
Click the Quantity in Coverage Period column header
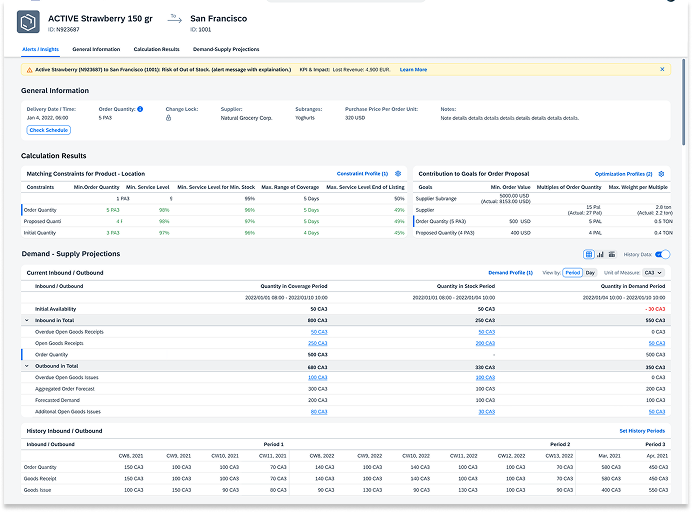coord(294,286)
